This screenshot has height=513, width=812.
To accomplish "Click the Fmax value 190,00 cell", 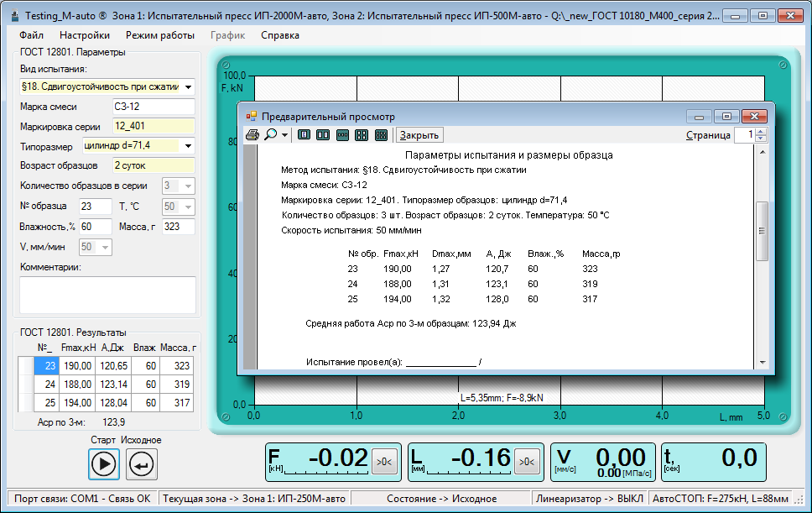I will 78,366.
